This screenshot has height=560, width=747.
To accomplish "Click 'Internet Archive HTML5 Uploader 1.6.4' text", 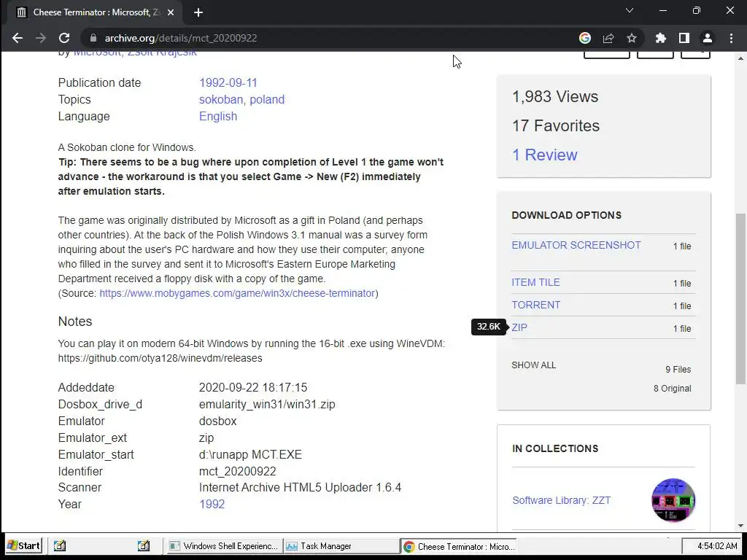I will click(300, 488).
